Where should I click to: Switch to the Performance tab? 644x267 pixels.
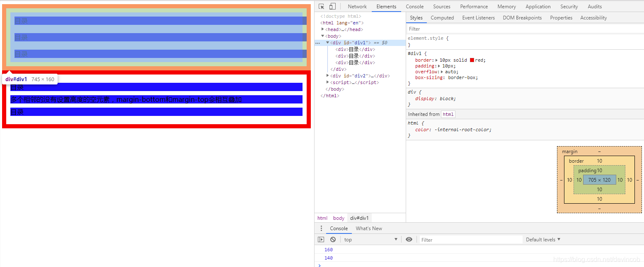[x=474, y=7]
